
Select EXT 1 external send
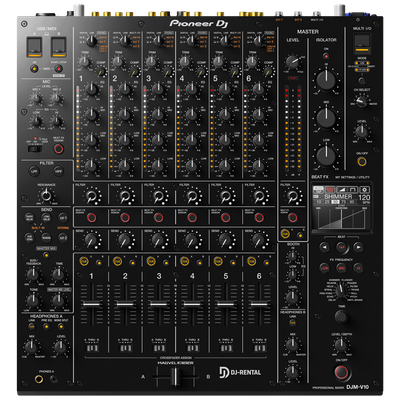(63, 218)
